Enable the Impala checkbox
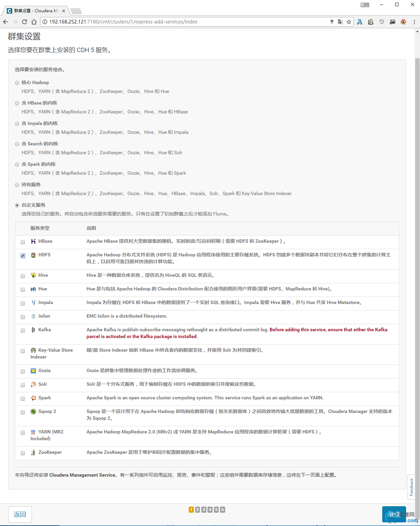This screenshot has width=420, height=526. (x=23, y=303)
